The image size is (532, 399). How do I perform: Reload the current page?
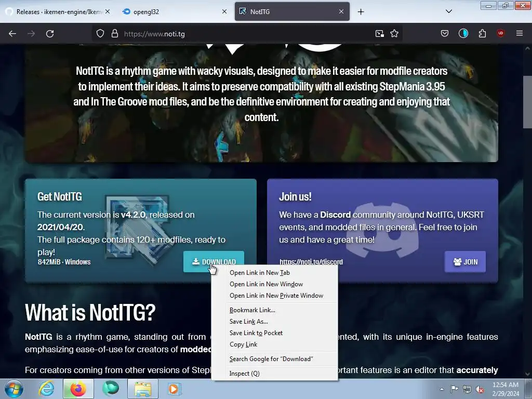point(50,34)
